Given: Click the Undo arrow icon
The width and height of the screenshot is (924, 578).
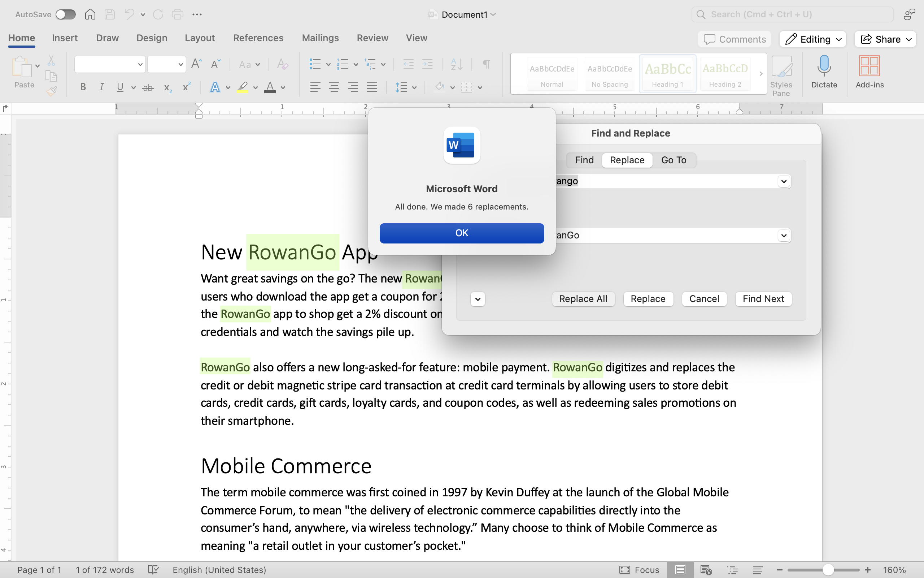Looking at the screenshot, I should (x=129, y=14).
